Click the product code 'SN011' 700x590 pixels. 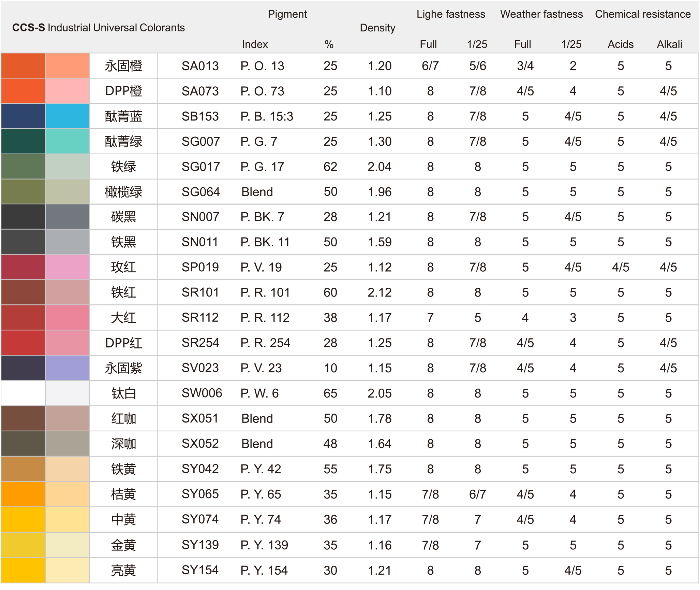[200, 242]
